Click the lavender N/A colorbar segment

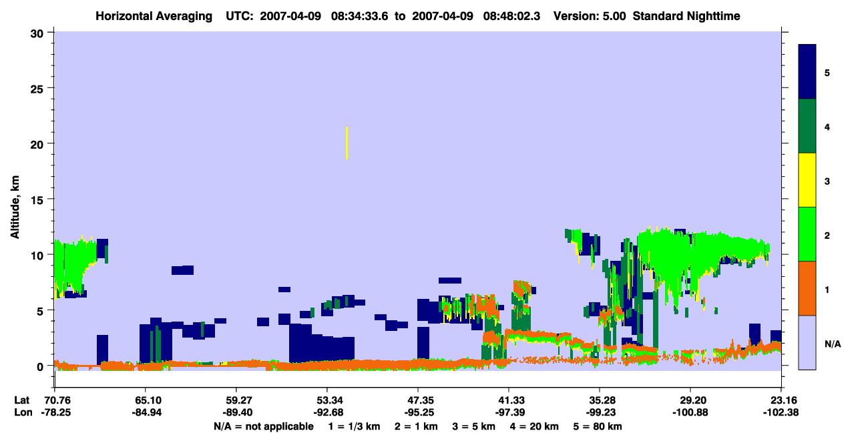coord(807,342)
